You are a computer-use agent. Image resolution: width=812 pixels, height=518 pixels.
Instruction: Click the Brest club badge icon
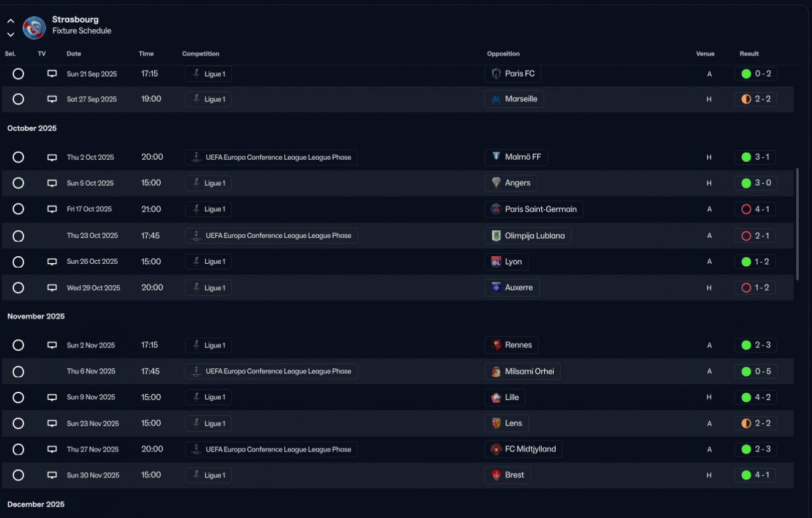496,476
